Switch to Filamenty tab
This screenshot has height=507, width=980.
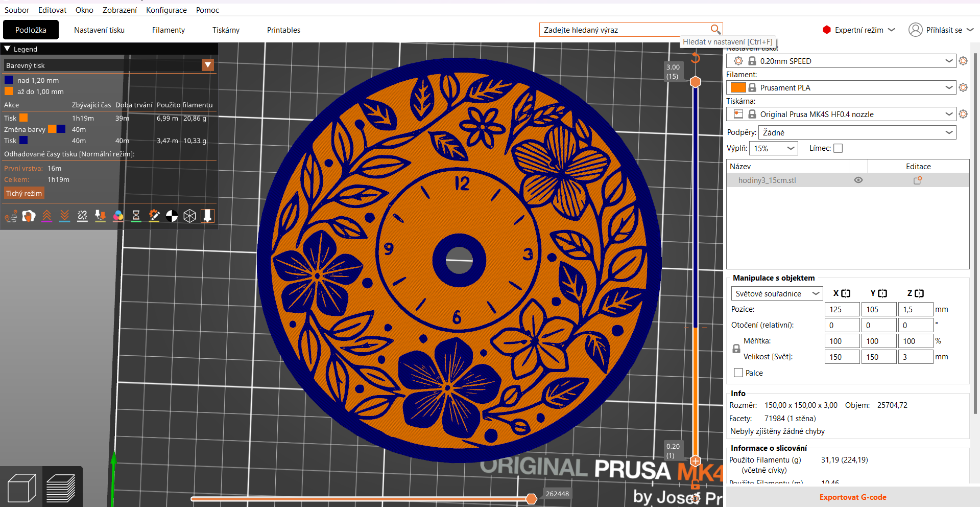tap(169, 30)
